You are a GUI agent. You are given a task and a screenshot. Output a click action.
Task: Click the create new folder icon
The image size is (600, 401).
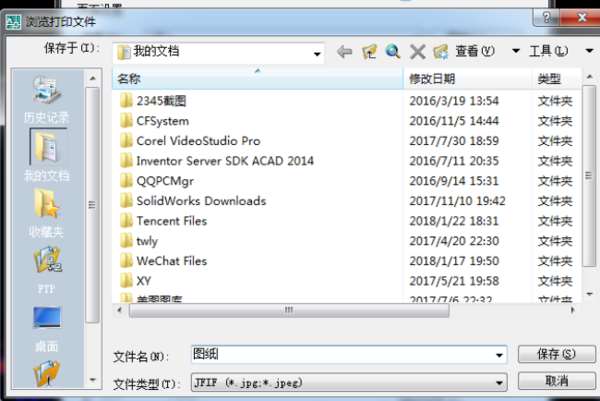pos(441,51)
